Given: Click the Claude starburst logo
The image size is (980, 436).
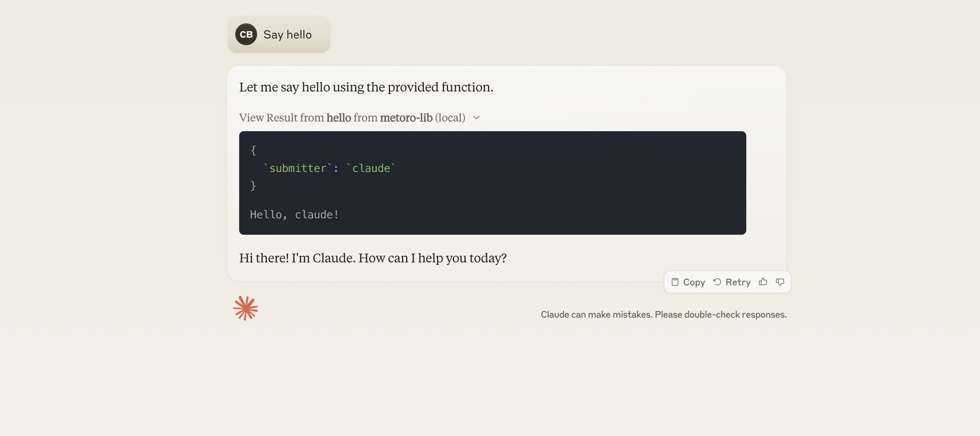Looking at the screenshot, I should pos(245,308).
